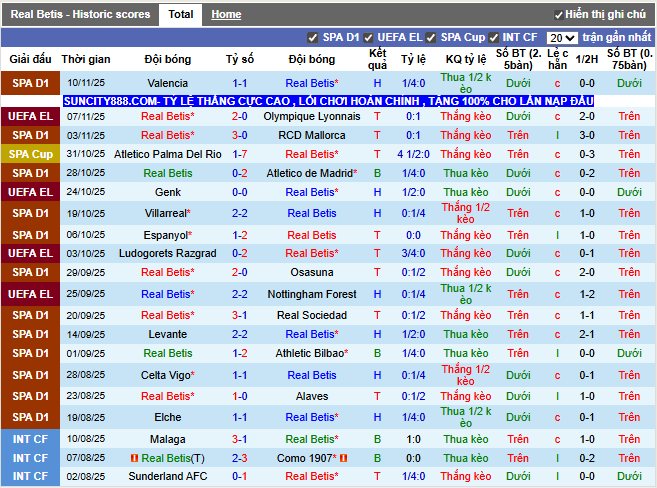The height and width of the screenshot is (488, 657).
Task: Click the 4 1/2:0 odds value
Action: pos(414,154)
